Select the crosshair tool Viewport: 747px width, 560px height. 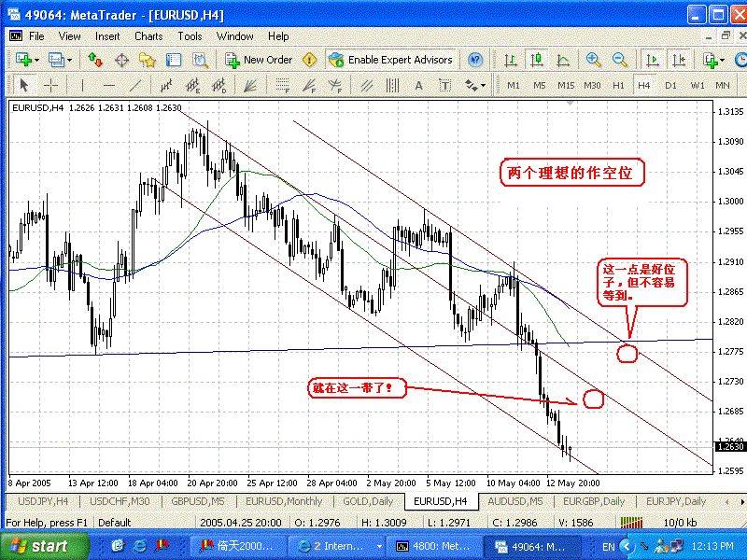[50, 86]
